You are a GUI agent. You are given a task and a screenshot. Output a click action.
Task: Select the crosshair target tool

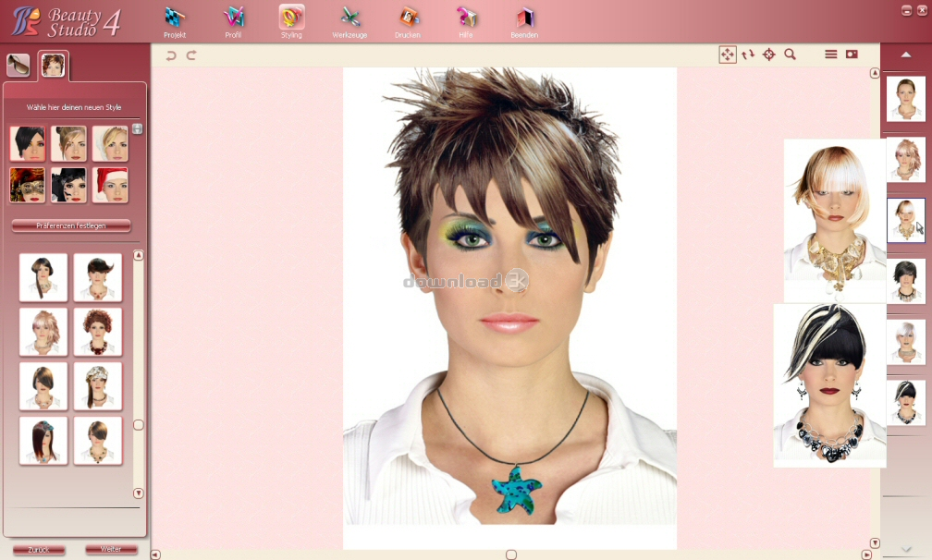769,55
